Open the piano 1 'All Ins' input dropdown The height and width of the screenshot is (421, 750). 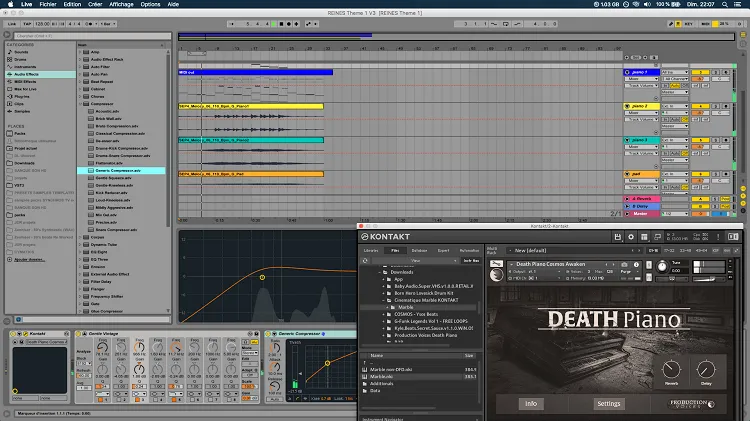tap(675, 72)
